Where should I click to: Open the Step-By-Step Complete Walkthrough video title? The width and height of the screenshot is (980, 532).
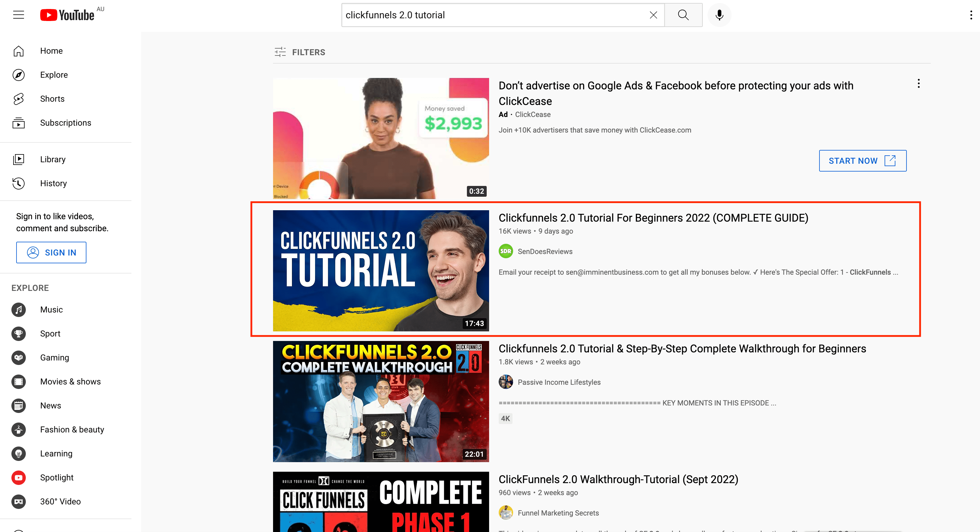682,348
